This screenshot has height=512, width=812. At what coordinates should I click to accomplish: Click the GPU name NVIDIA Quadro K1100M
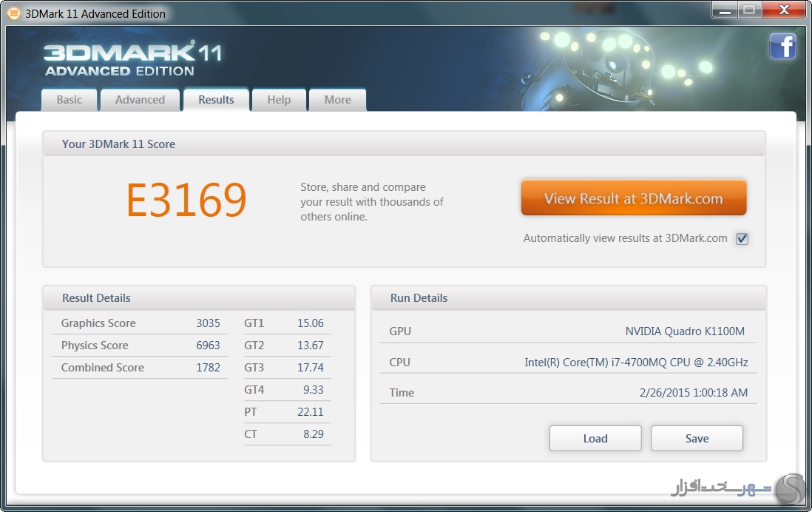[x=685, y=331]
